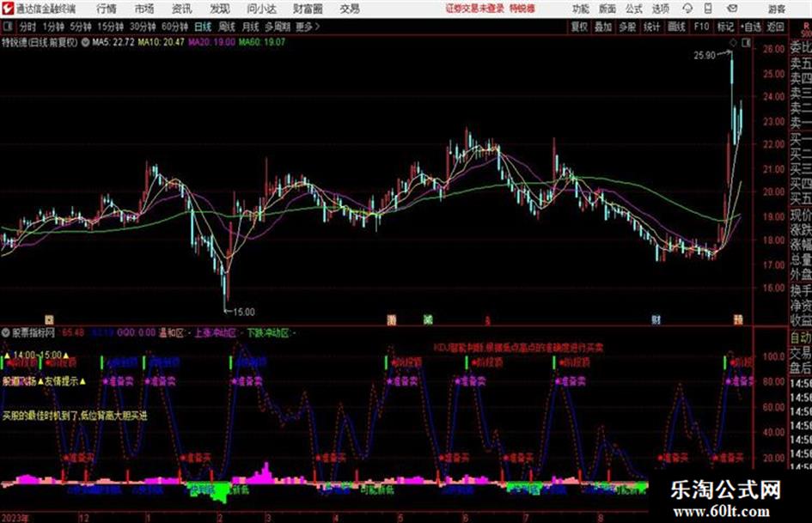Click the 下跌冲动区 indicator legend label

pos(267,333)
